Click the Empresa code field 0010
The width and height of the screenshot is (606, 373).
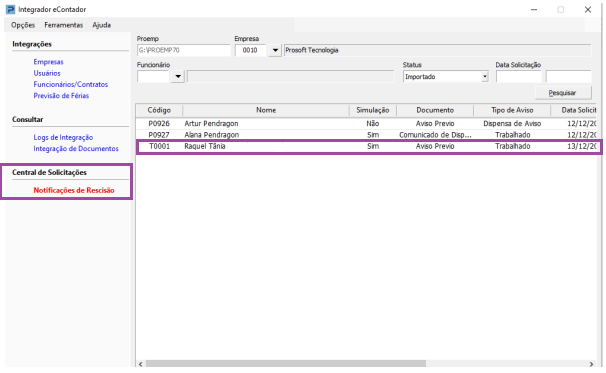coord(250,50)
